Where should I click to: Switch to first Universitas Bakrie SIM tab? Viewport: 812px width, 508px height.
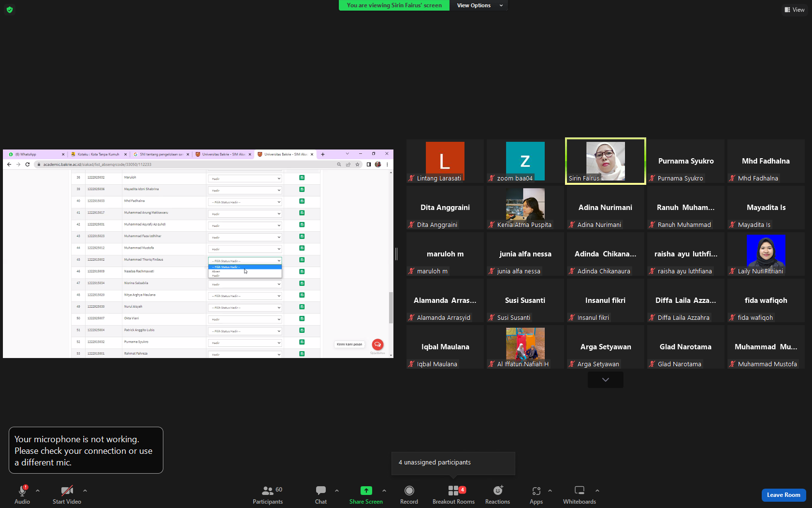click(x=223, y=154)
